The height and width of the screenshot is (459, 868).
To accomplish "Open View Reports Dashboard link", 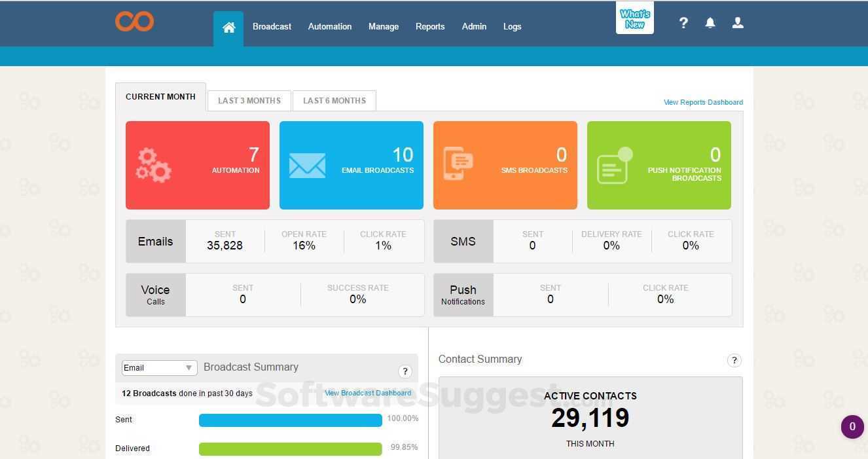I will tap(703, 102).
